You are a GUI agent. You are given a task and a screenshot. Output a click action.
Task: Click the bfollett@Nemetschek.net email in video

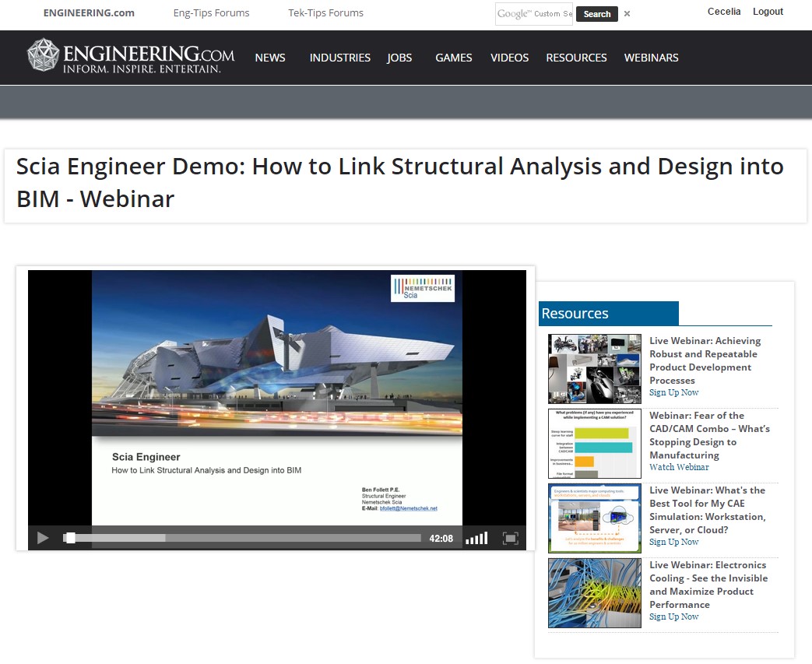(409, 508)
